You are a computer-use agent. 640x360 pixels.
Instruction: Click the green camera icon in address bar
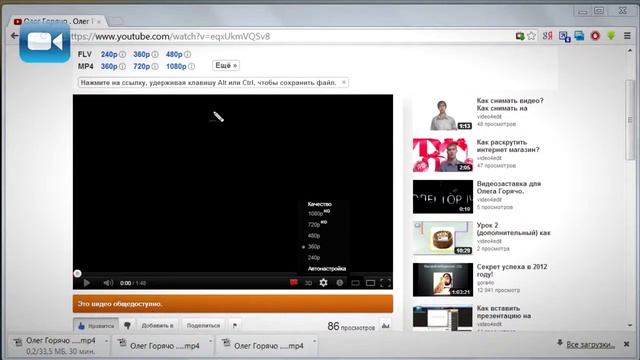[520, 36]
